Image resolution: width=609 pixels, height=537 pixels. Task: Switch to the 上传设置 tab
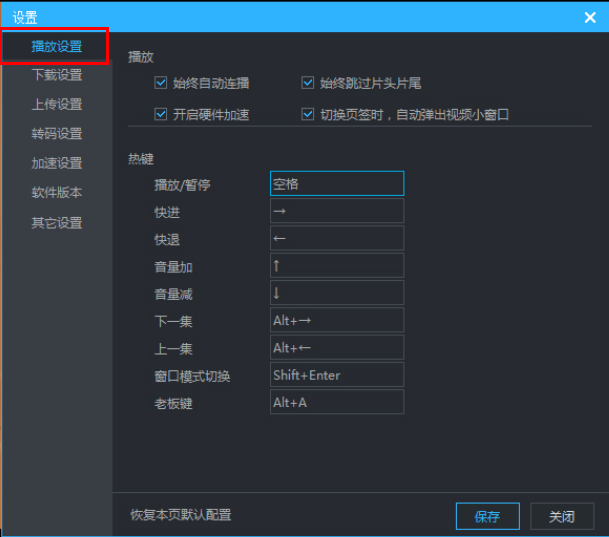[56, 104]
